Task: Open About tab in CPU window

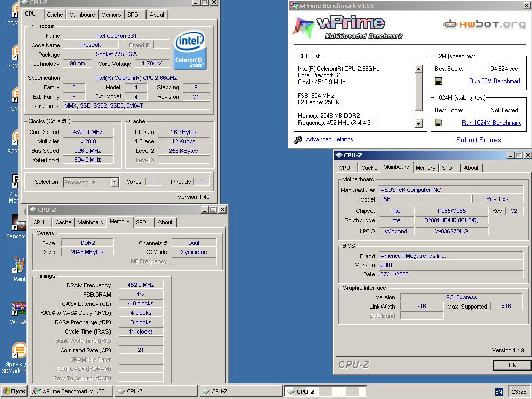Action: click(x=157, y=15)
